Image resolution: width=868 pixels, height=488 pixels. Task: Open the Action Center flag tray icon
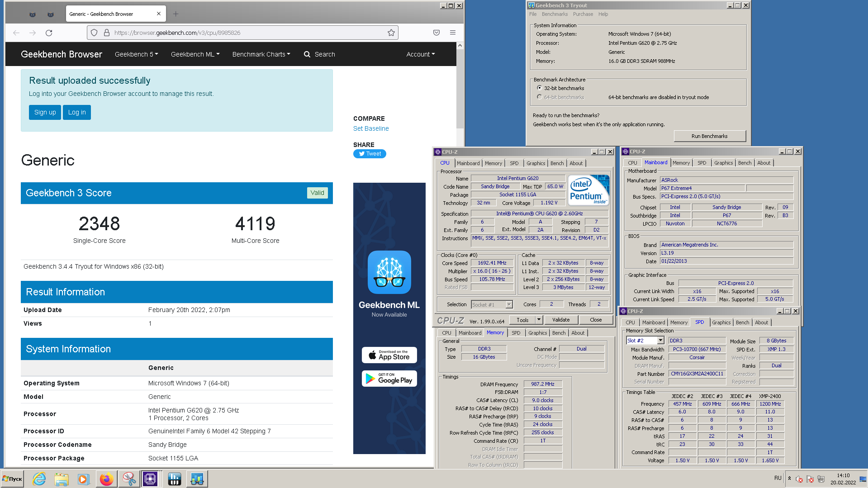[x=810, y=479]
